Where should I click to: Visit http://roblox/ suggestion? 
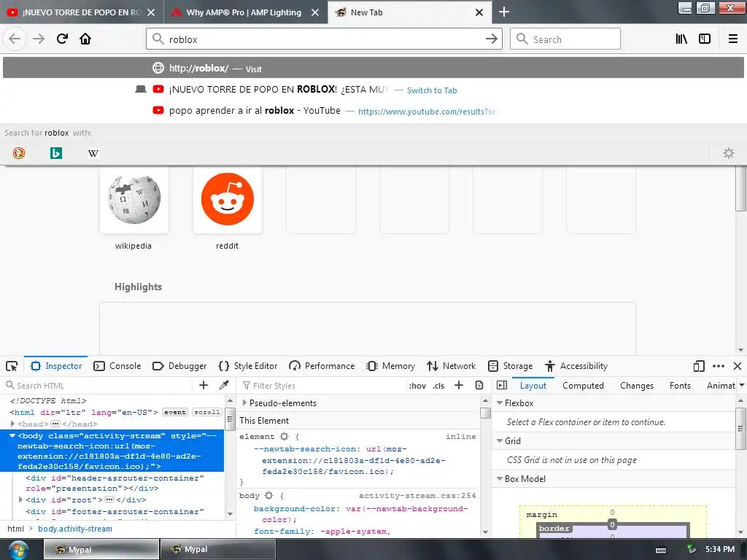click(373, 68)
